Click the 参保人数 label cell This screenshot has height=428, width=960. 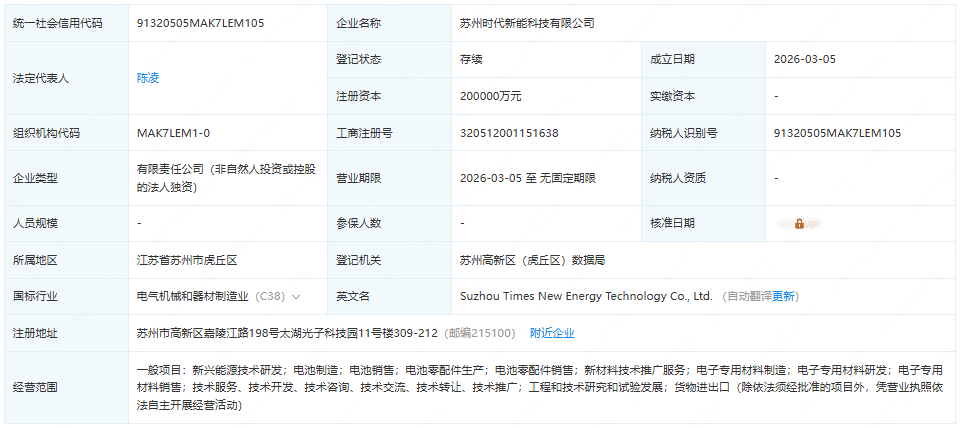point(389,223)
